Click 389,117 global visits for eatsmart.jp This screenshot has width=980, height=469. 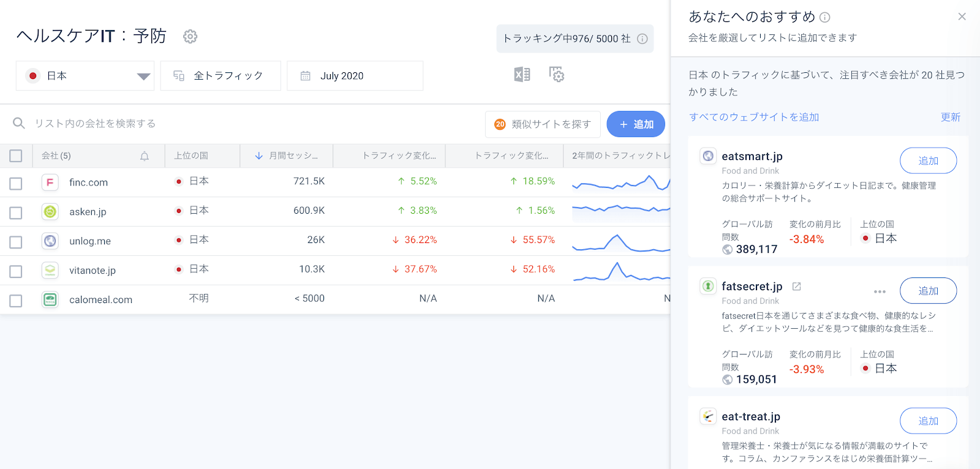tap(756, 249)
